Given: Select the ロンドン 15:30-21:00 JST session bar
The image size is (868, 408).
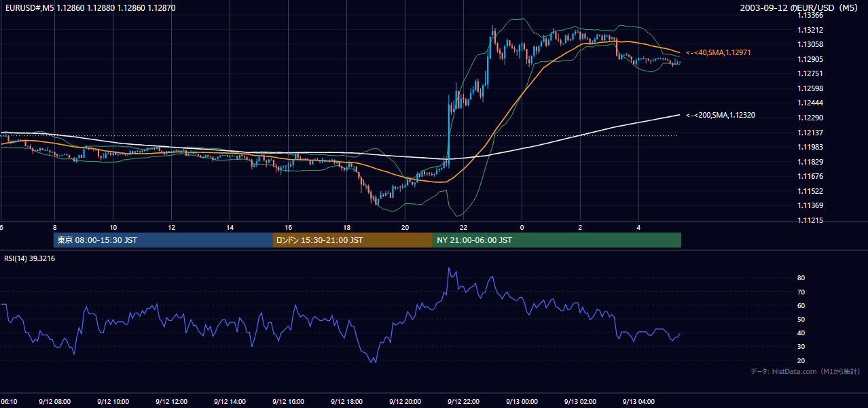Looking at the screenshot, I should tap(352, 240).
